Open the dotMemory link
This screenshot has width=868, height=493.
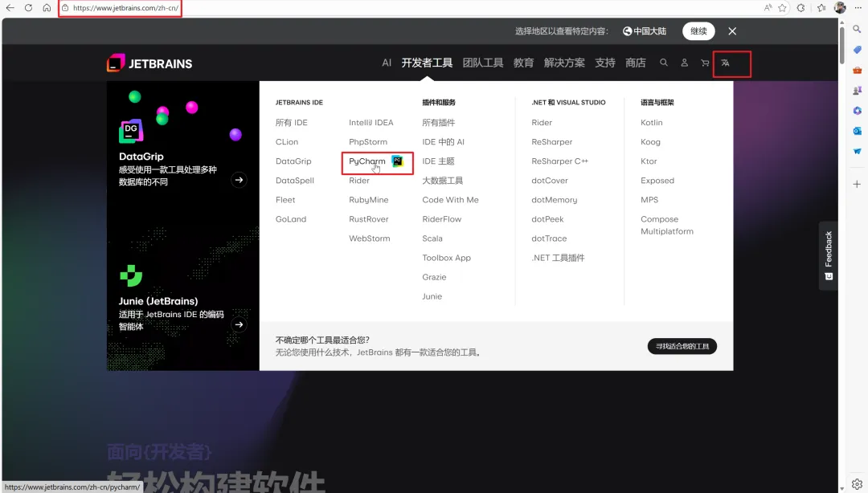pyautogui.click(x=554, y=200)
